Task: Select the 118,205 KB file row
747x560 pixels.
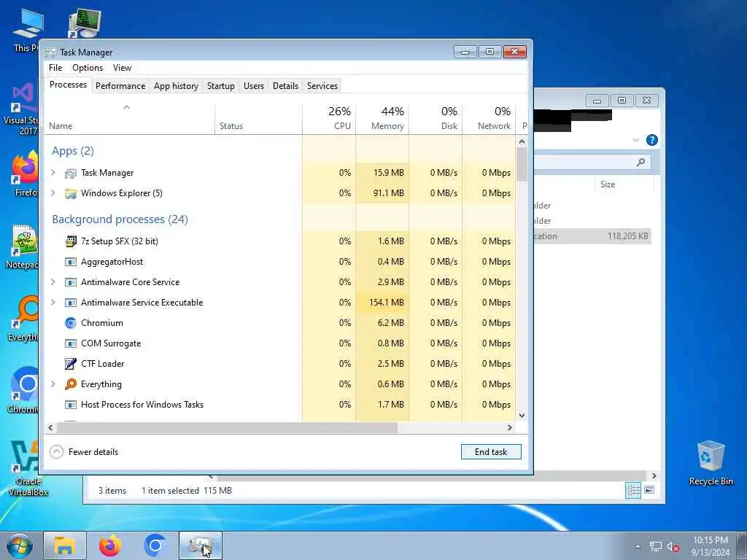Action: click(x=592, y=236)
